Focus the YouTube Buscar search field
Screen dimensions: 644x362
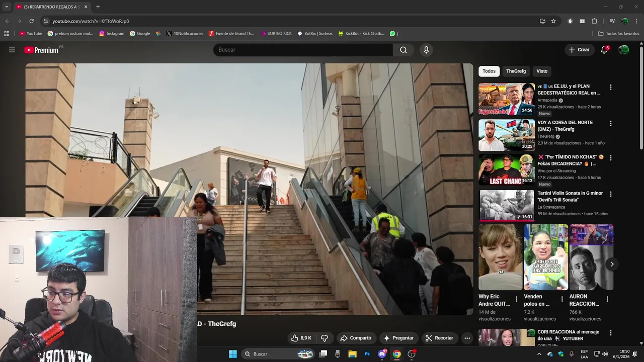303,50
